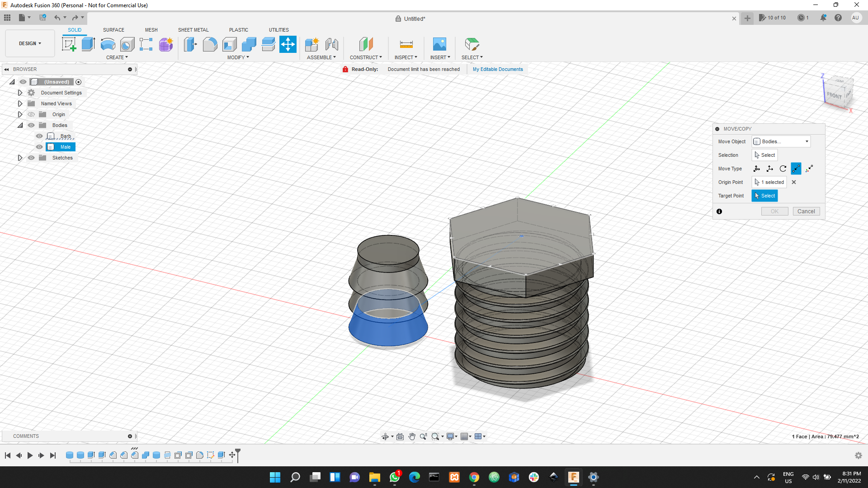The width and height of the screenshot is (868, 488).
Task: Show the Origin folder
Action: click(31, 114)
